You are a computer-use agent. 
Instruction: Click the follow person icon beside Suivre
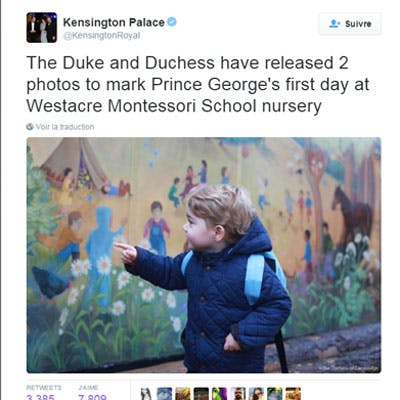tap(334, 24)
